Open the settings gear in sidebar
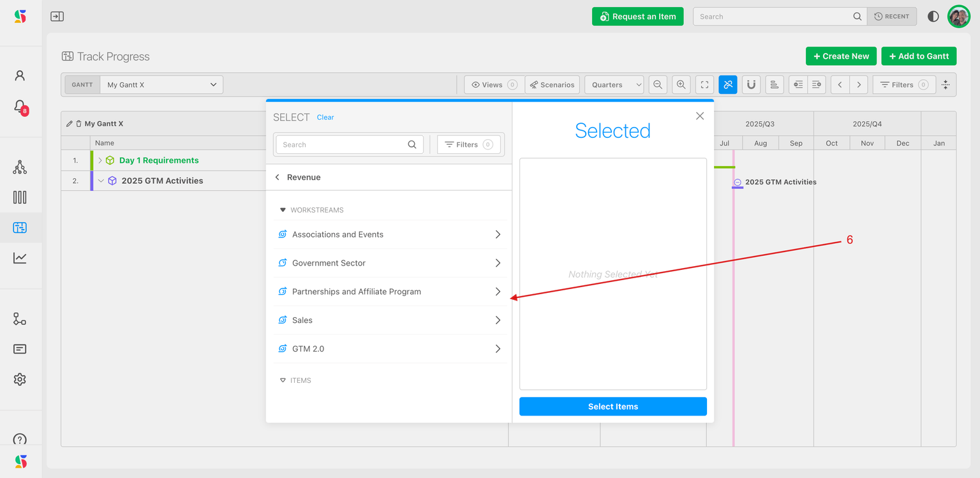Viewport: 980px width, 478px height. click(20, 379)
